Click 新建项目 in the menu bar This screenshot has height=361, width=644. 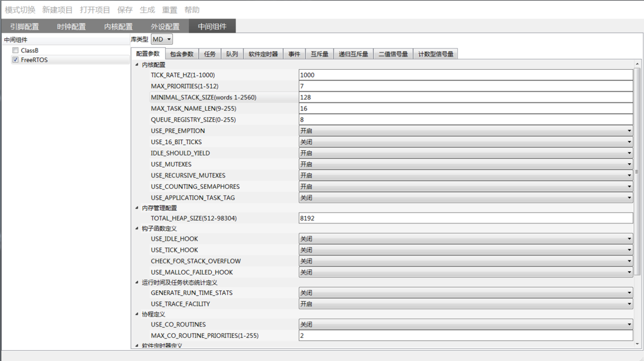click(x=57, y=10)
